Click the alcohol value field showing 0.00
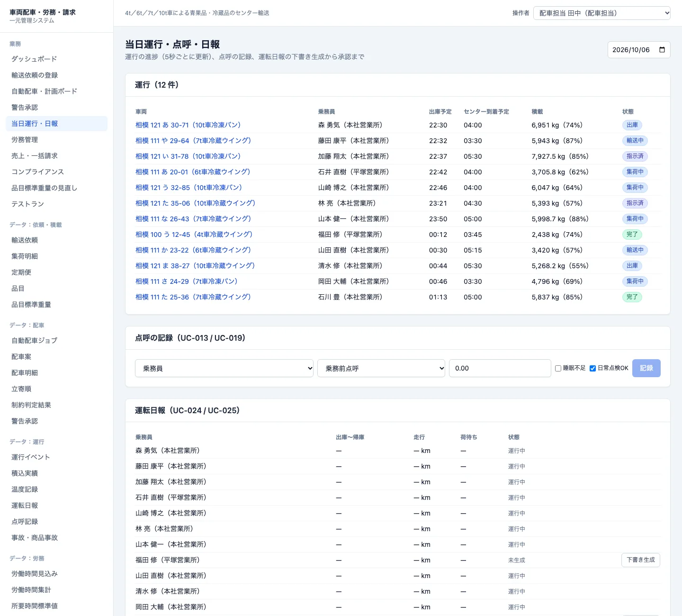The width and height of the screenshot is (682, 616). pos(500,368)
